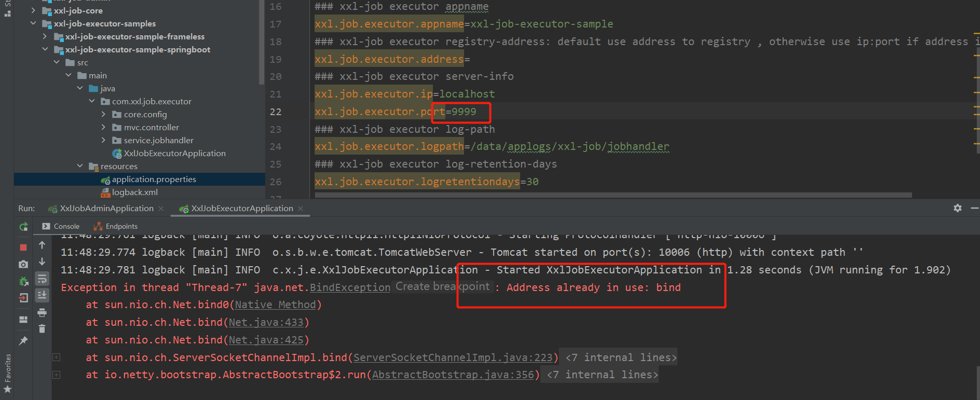Rerun the XxlJobExecutorApplication with the green rerun icon
The image size is (980, 400).
click(23, 227)
